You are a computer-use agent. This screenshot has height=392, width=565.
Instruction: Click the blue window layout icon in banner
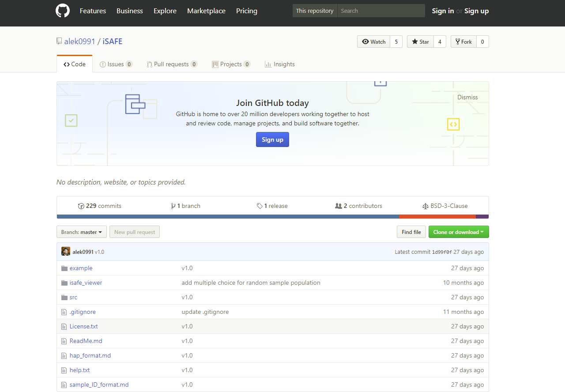click(x=135, y=104)
